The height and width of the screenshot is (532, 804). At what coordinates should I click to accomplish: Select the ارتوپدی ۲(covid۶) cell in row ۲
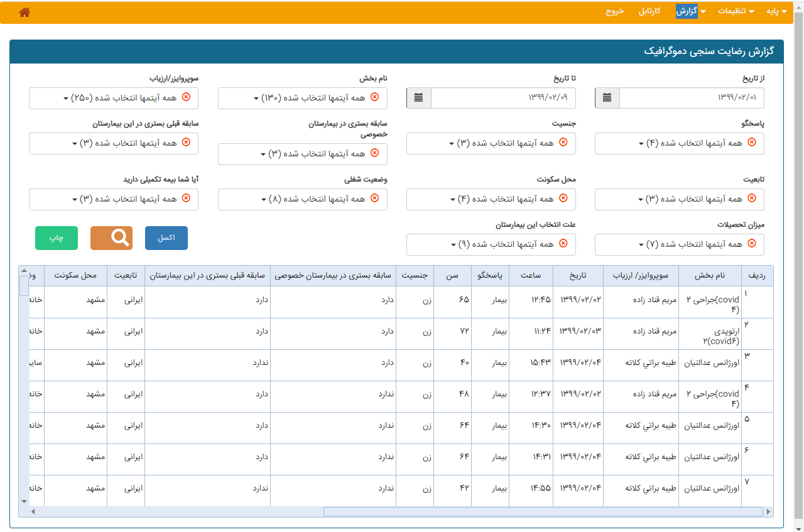pos(710,334)
